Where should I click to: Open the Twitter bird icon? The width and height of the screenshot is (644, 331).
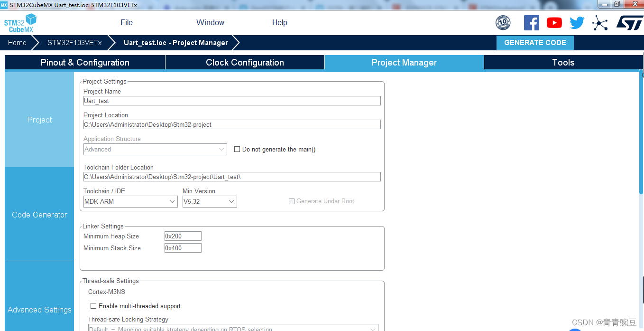[577, 23]
